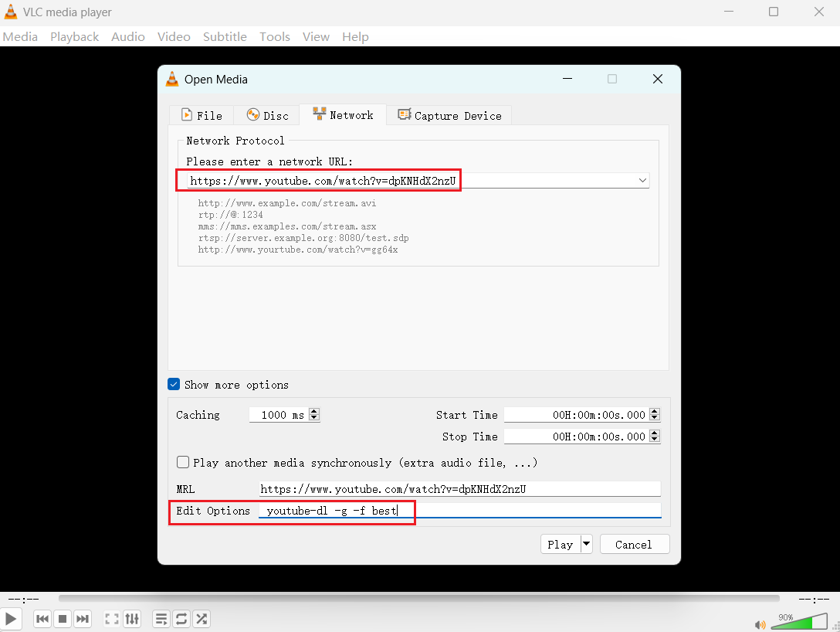This screenshot has width=840, height=632.
Task: Click the Play button in Open Media
Action: tap(561, 544)
